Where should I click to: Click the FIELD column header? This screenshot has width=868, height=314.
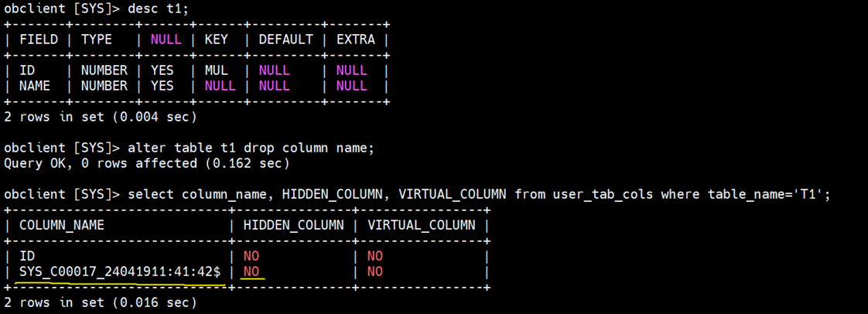tap(39, 39)
